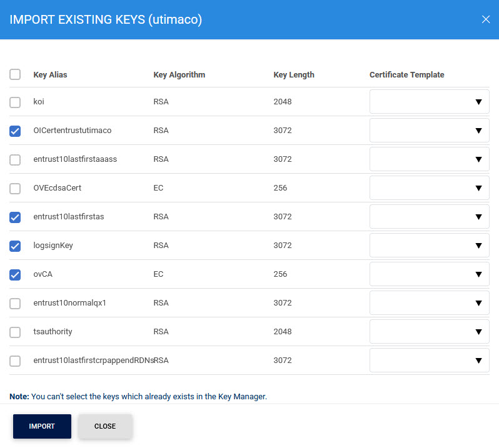Open Certificate Template dropdown for koi
Image resolution: width=499 pixels, height=448 pixels.
click(x=429, y=102)
